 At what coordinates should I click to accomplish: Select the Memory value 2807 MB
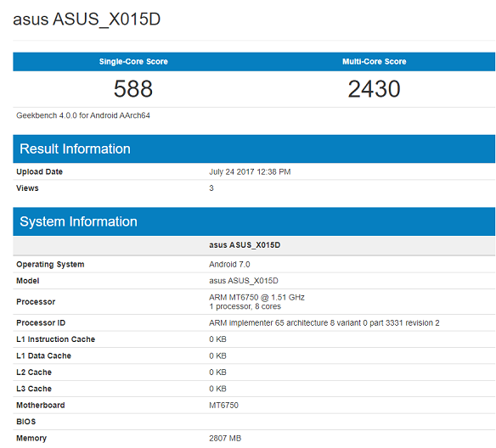(x=225, y=438)
